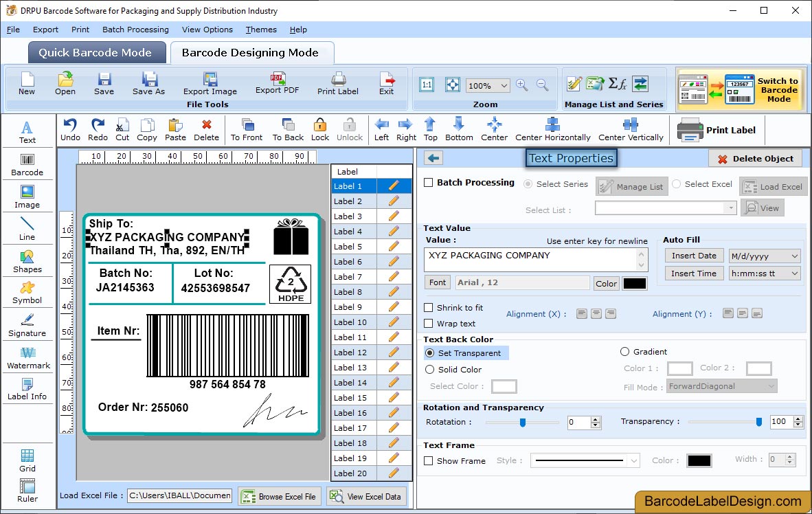Delete selected object with red X icon
The width and height of the screenshot is (812, 514).
click(x=206, y=130)
